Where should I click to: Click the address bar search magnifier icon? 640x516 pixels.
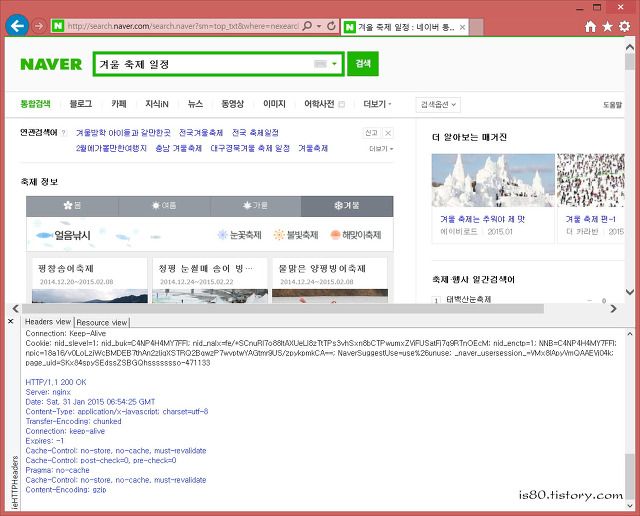coord(307,26)
